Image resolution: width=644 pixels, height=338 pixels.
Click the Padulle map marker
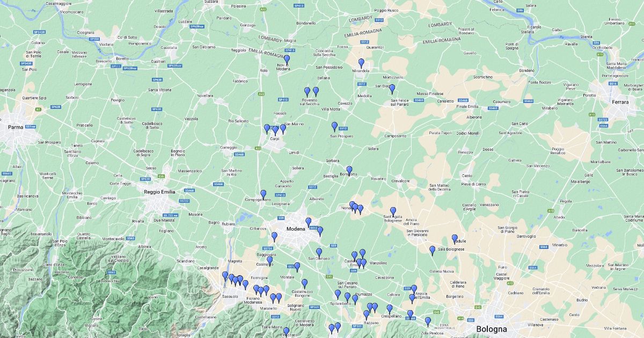(455, 239)
